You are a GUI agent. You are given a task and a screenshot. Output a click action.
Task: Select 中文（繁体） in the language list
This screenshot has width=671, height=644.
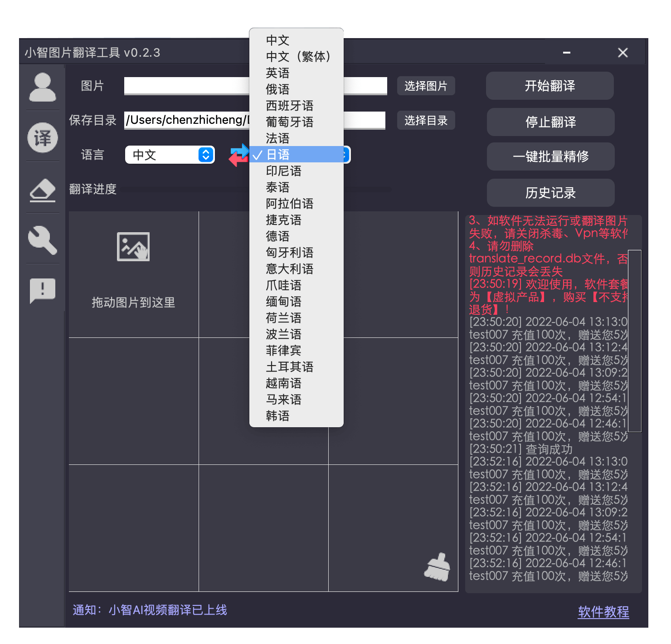point(297,57)
